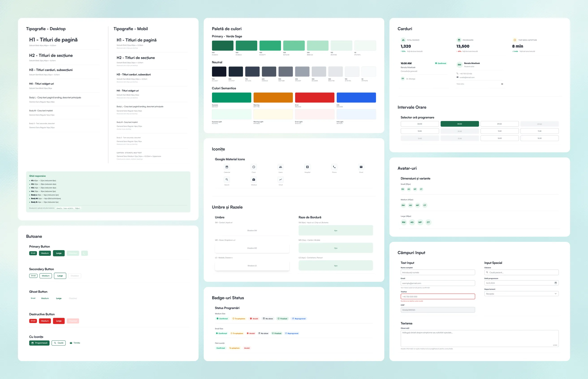Image resolution: width=588 pixels, height=379 pixels.
Task: Select the 13:30 time slot
Action: (539, 138)
